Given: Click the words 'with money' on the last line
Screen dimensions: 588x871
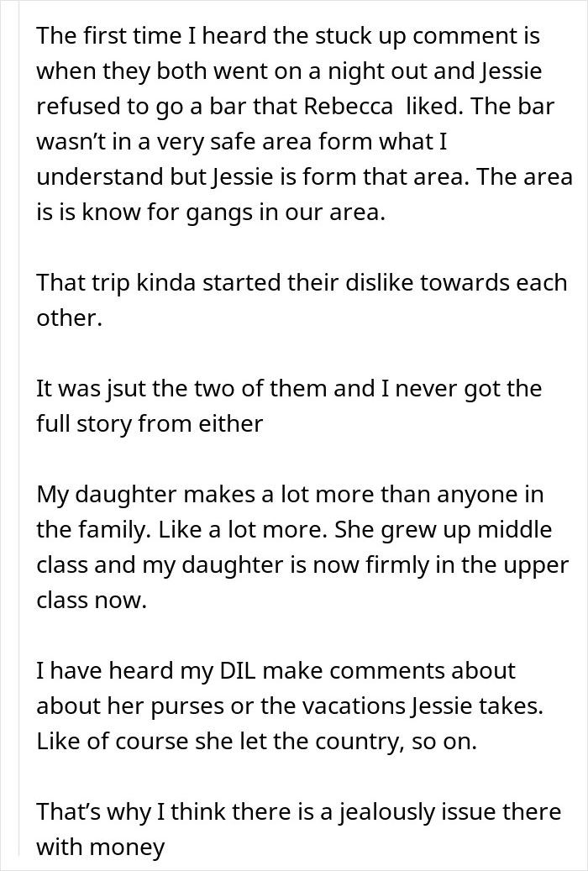Looking at the screenshot, I should coord(101,848).
